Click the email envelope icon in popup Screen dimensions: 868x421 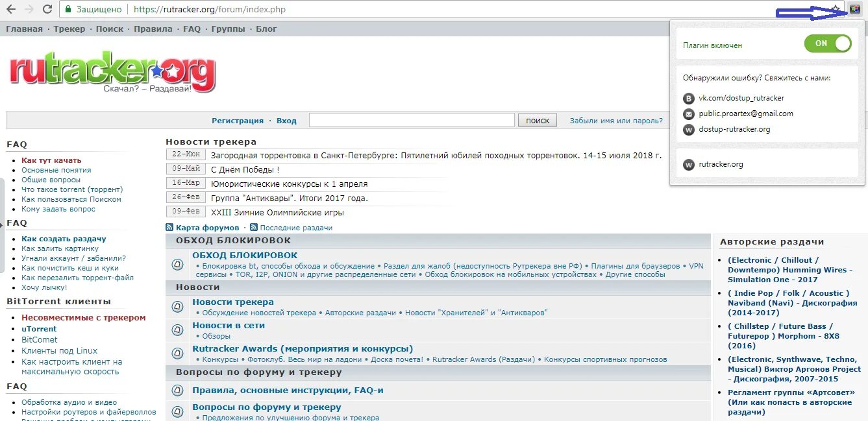pyautogui.click(x=689, y=114)
